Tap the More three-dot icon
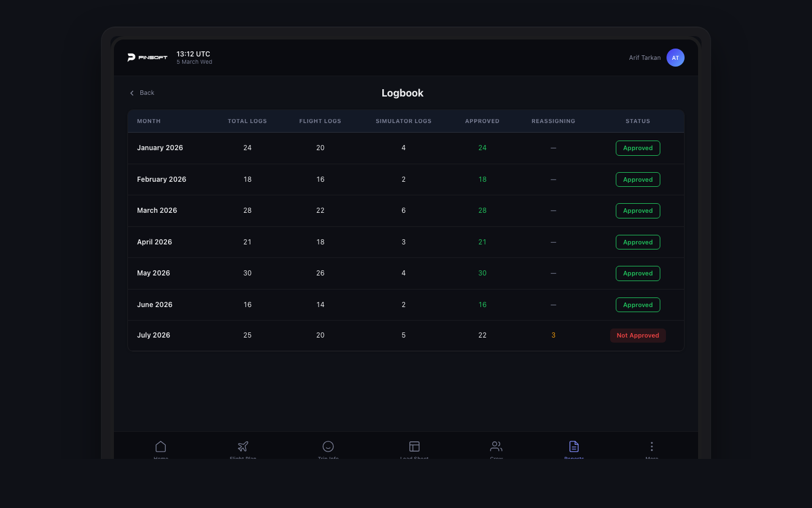 coord(652,446)
